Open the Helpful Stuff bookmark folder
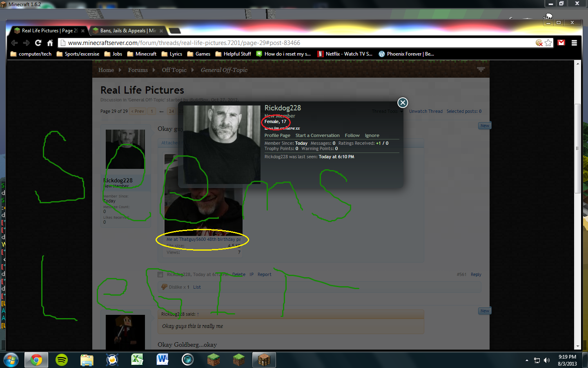 point(233,54)
